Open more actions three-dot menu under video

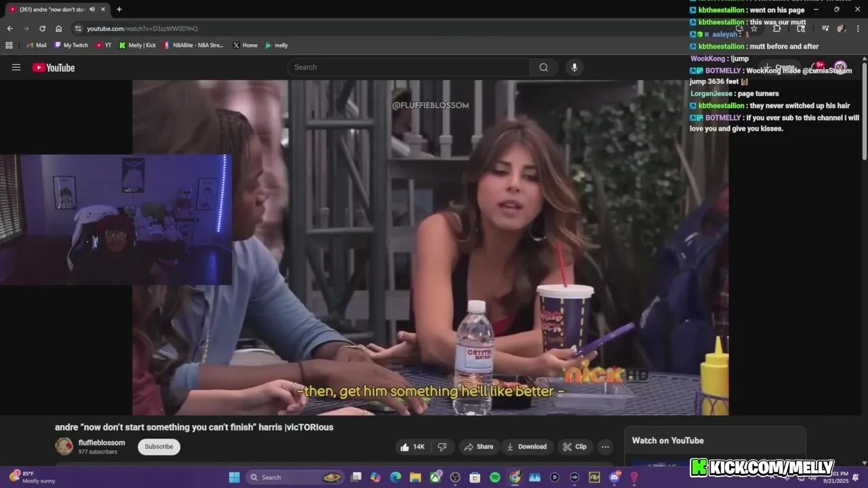[605, 447]
